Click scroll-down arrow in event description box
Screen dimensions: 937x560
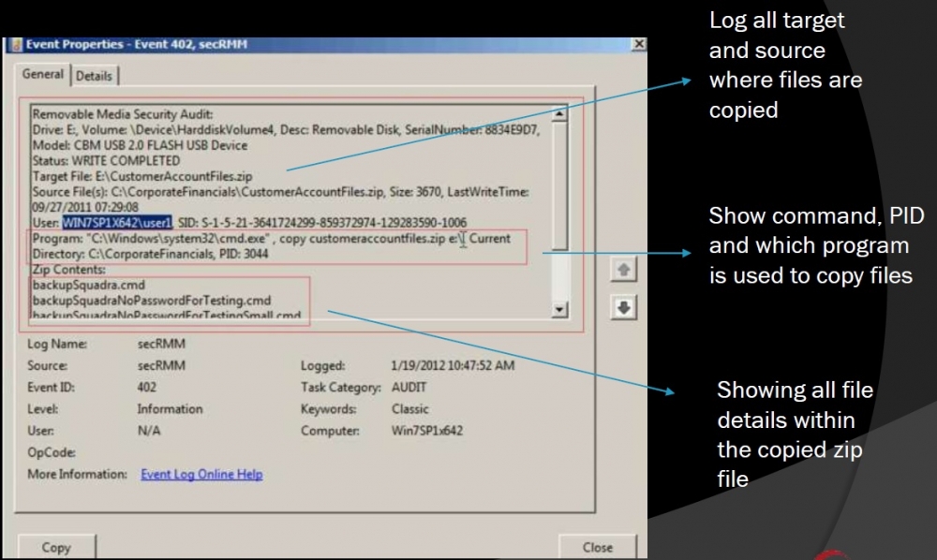click(559, 309)
